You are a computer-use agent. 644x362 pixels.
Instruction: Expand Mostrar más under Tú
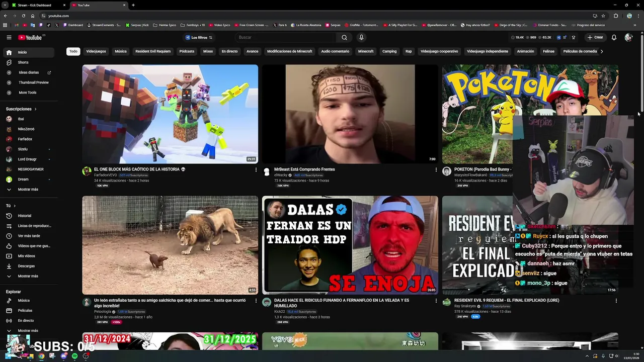pos(28,276)
